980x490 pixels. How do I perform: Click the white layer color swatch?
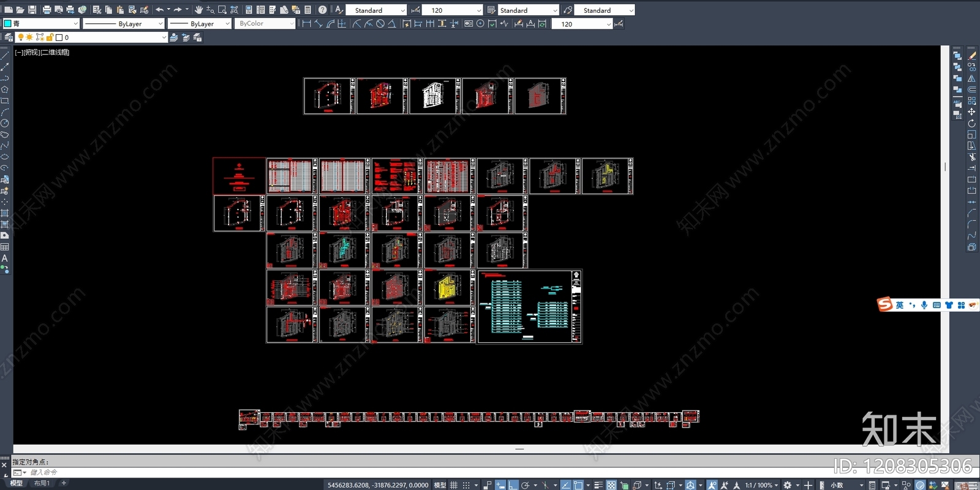click(x=59, y=37)
